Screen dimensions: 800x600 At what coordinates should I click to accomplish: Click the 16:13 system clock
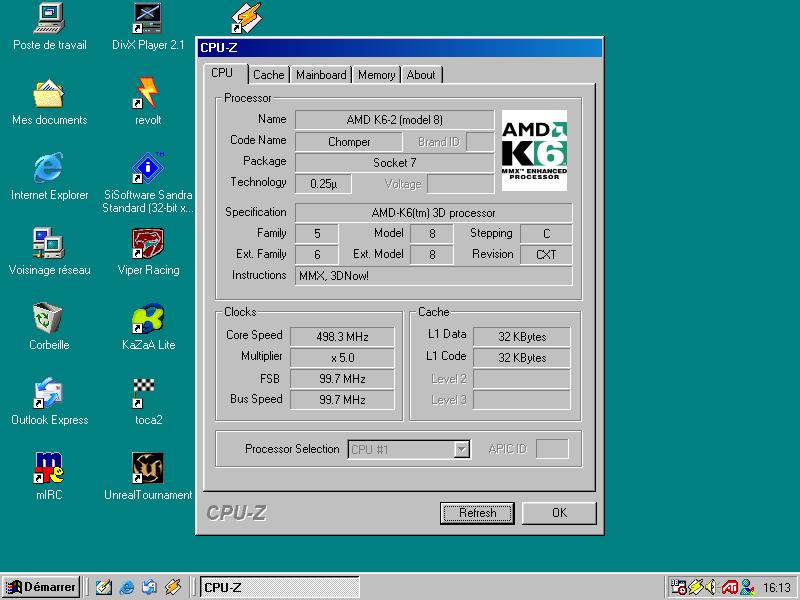pos(777,588)
